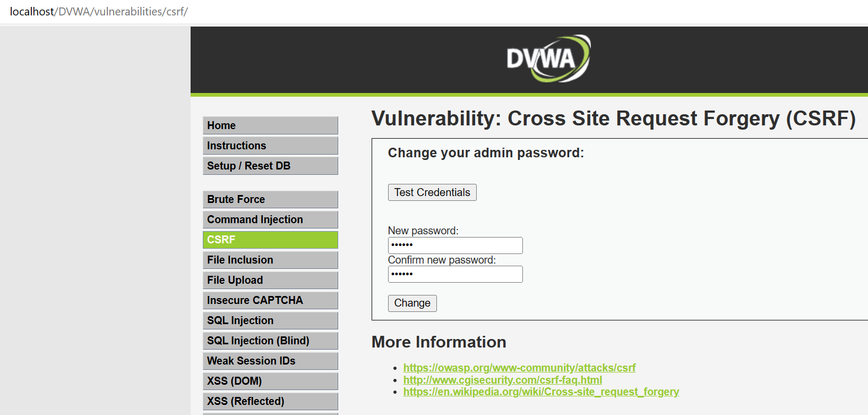Go to the Instructions page
This screenshot has height=415, width=868.
point(270,146)
